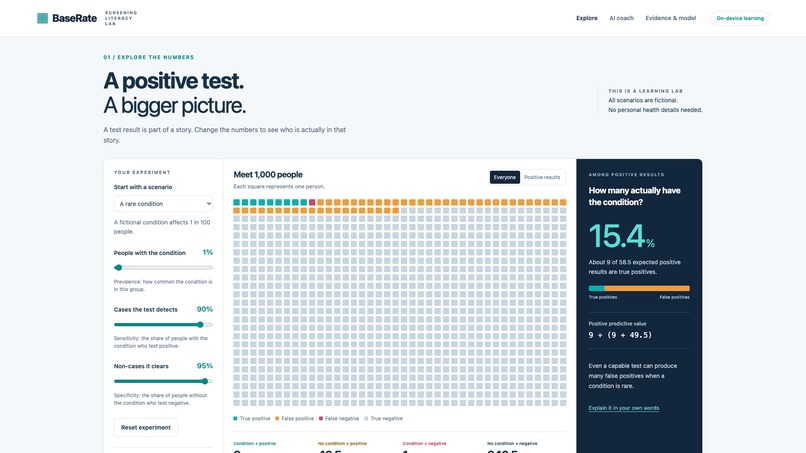
Task: Click the 1% prevalence value
Action: (208, 252)
